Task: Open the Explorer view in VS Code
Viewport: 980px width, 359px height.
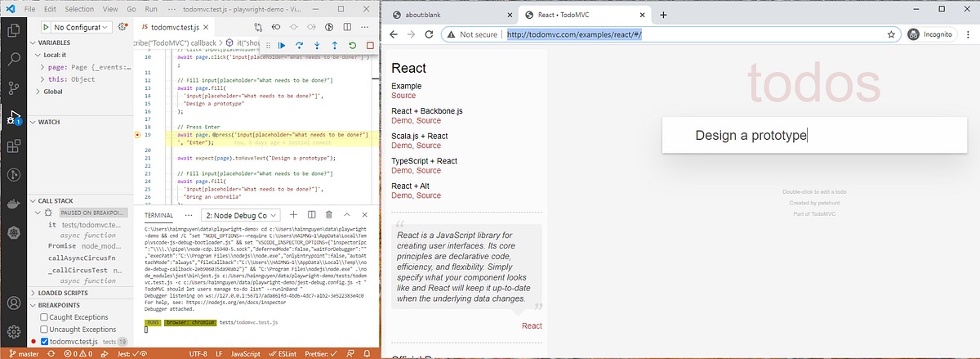Action: pyautogui.click(x=13, y=32)
